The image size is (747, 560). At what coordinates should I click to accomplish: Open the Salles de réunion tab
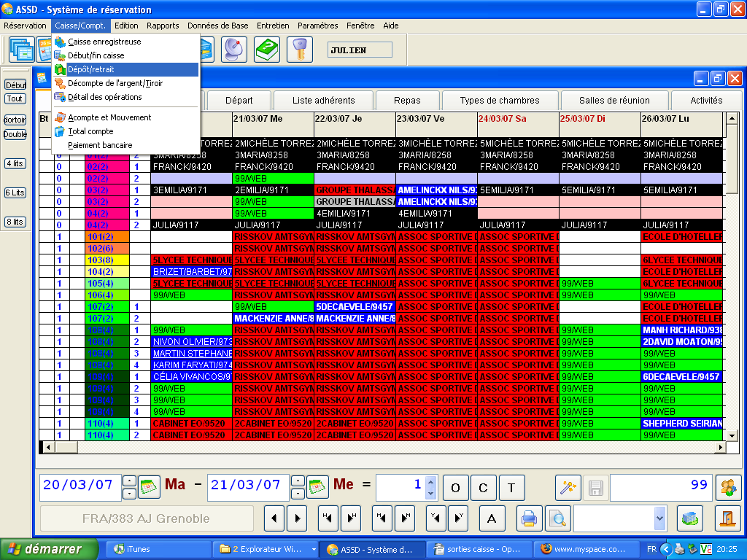coord(614,101)
